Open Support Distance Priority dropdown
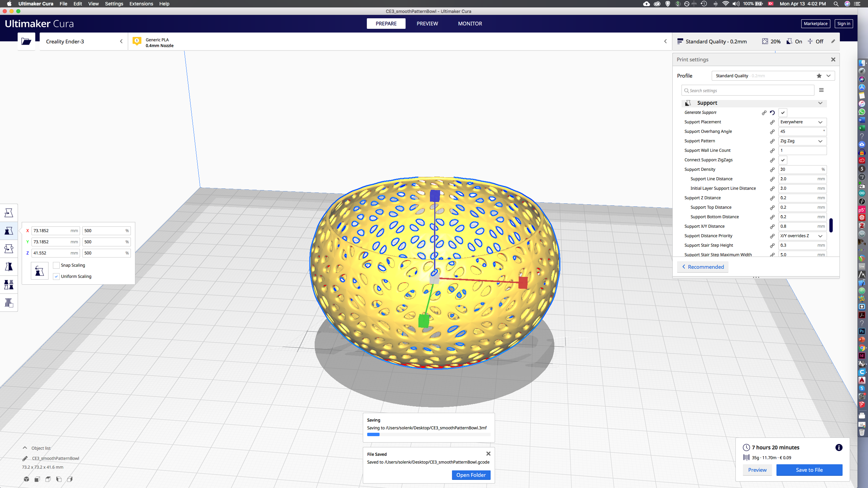868x488 pixels. pyautogui.click(x=802, y=236)
